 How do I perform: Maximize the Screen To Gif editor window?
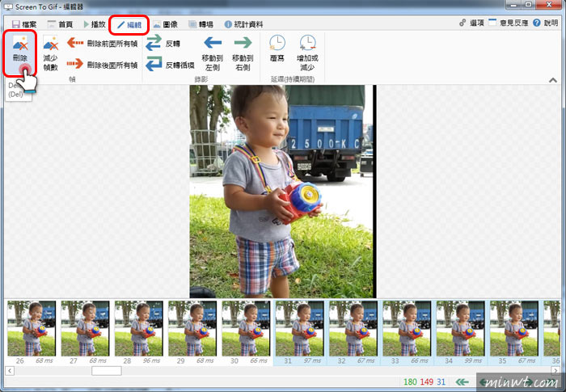tap(528, 5)
